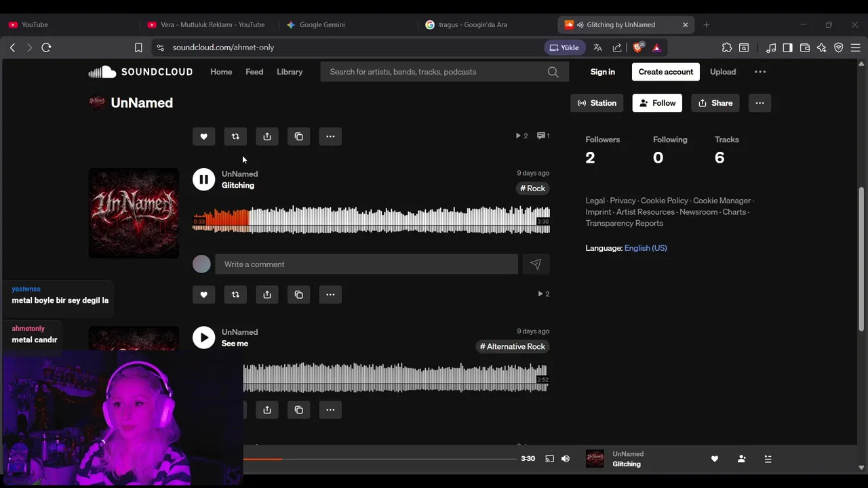The height and width of the screenshot is (488, 868).
Task: Seek in the See me waveform
Action: 396,378
